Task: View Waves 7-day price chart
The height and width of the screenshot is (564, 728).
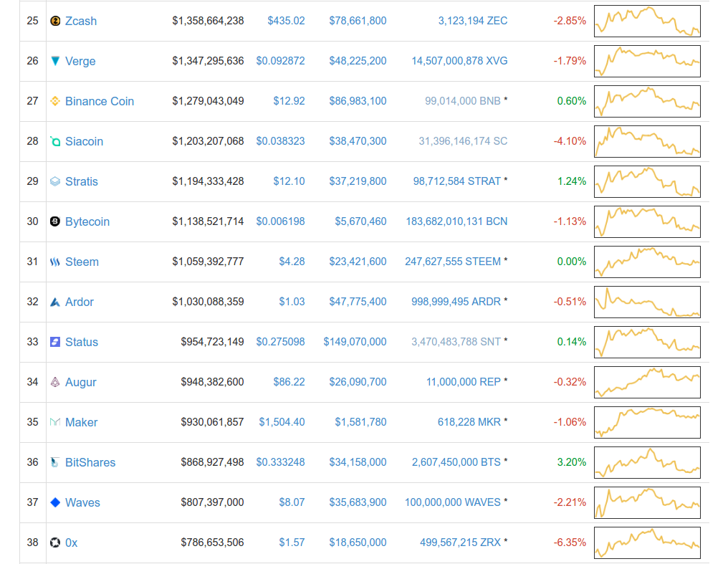Action: [647, 502]
